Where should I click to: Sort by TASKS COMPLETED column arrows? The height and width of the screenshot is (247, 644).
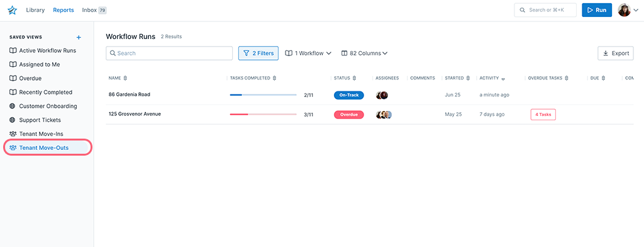pos(274,78)
